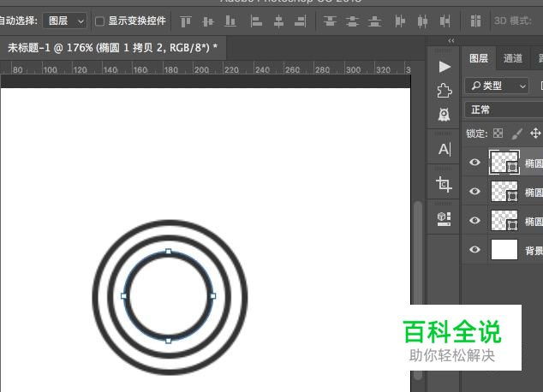Click the canvas vertical scrollbar
543x392 pixels.
[x=418, y=291]
